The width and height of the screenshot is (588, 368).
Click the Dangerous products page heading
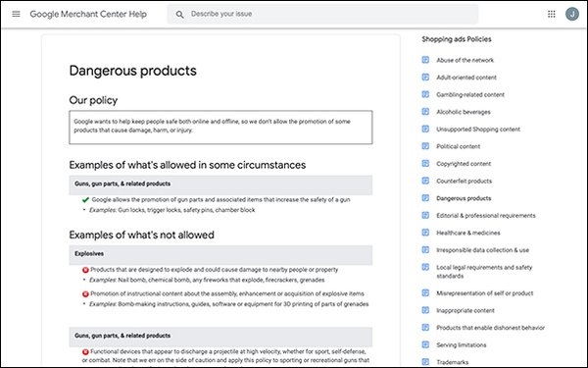click(x=132, y=71)
